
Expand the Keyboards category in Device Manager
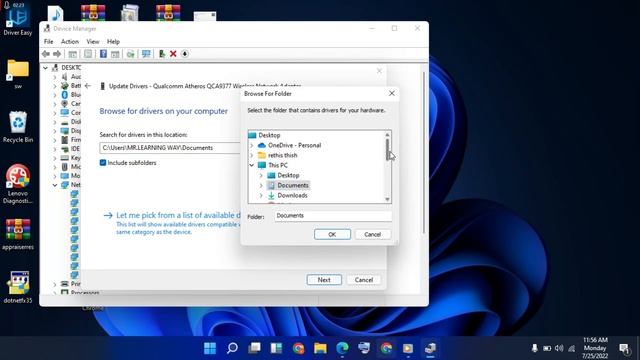[x=55, y=158]
